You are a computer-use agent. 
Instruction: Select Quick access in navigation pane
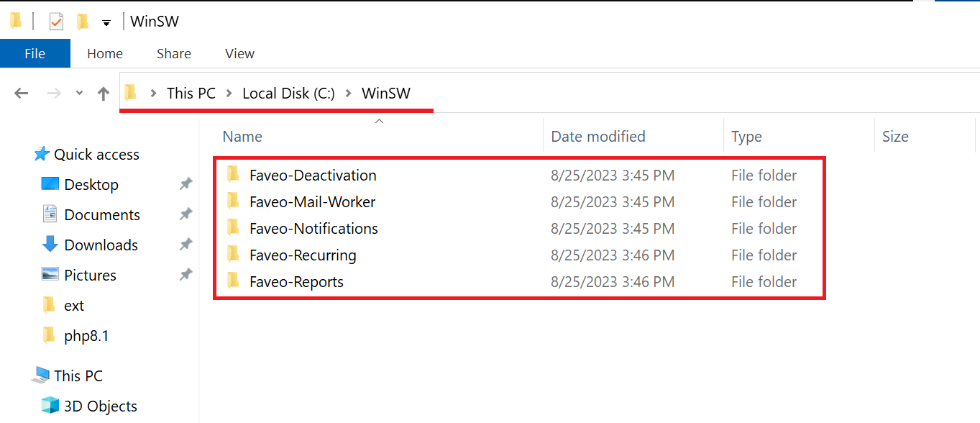(x=96, y=155)
